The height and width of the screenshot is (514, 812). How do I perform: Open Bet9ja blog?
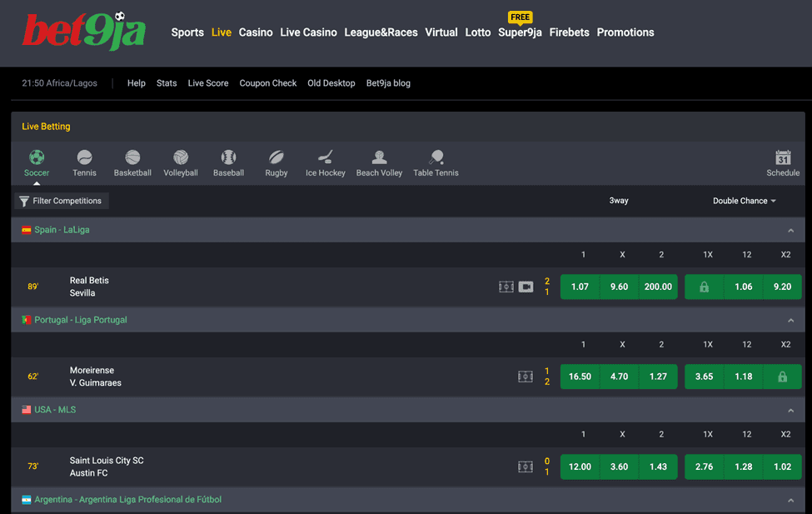(388, 83)
